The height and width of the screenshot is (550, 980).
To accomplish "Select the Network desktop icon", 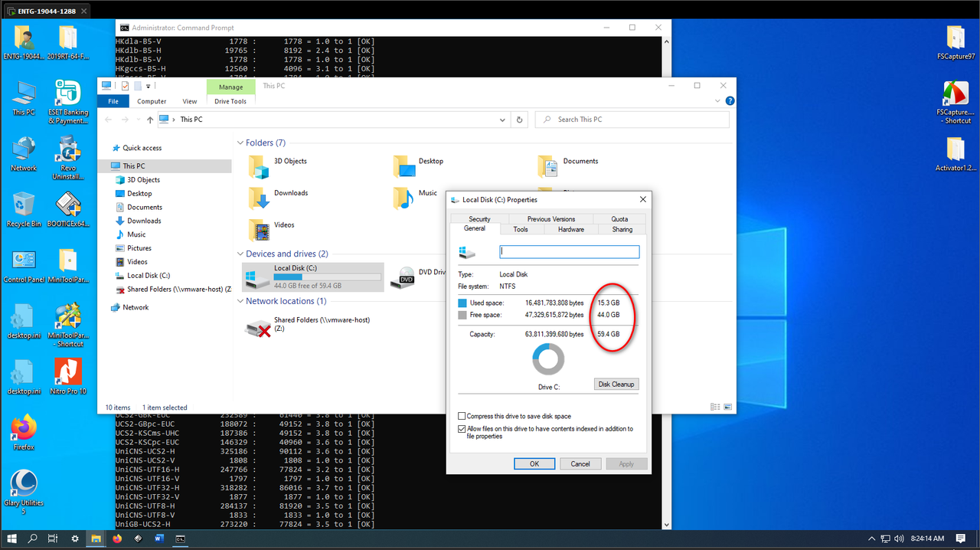I will coord(24,154).
